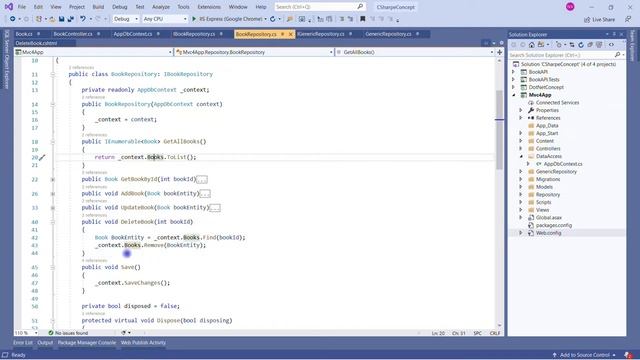Click the split editor icon above scrollbar
Viewport: 640px width, 360px height.
pos(500,52)
